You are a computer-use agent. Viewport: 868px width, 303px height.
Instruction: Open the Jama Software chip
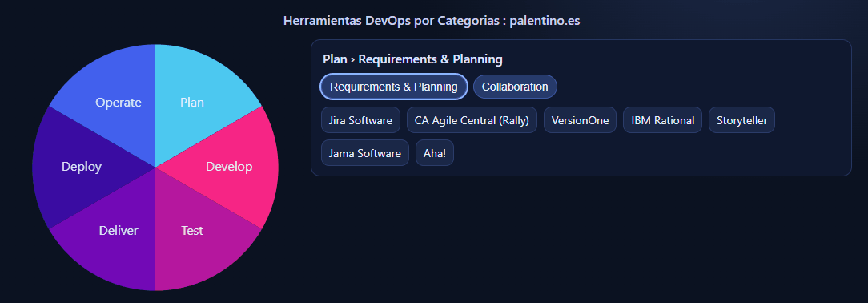(365, 153)
